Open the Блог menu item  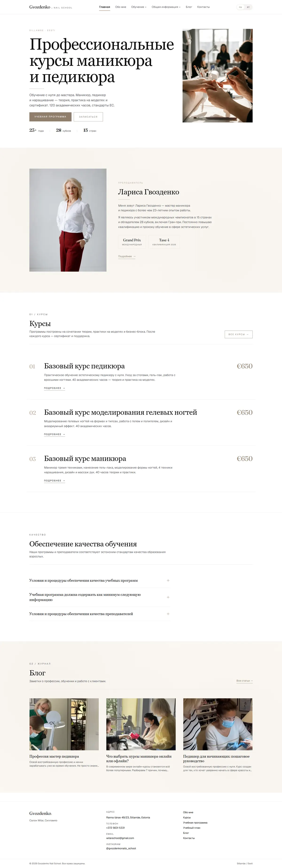tap(189, 7)
